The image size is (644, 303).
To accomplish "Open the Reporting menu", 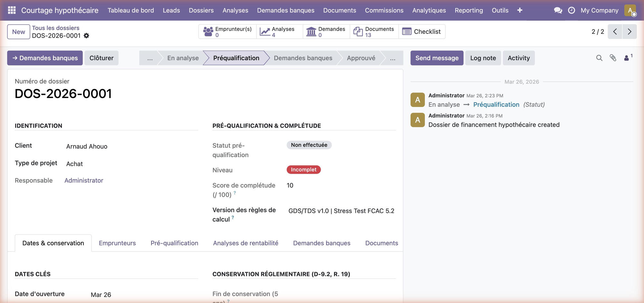I will (469, 10).
